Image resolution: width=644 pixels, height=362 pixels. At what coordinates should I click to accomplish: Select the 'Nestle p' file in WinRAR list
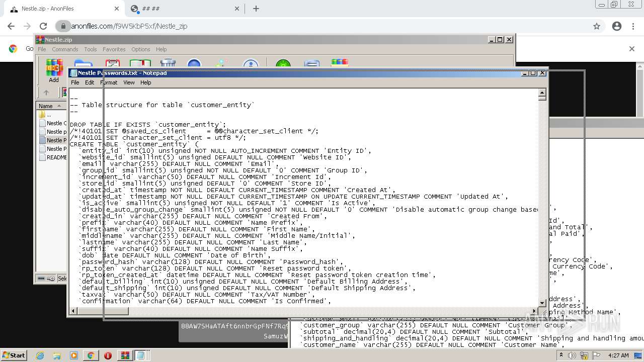click(52, 132)
